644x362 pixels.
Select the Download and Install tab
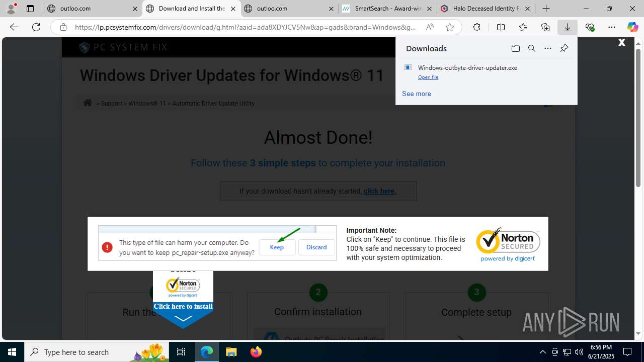[x=190, y=9]
